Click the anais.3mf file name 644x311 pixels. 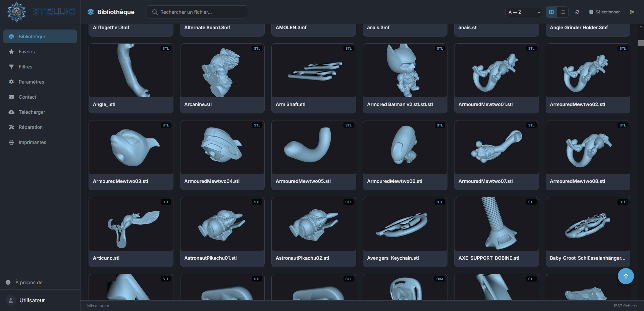(378, 28)
